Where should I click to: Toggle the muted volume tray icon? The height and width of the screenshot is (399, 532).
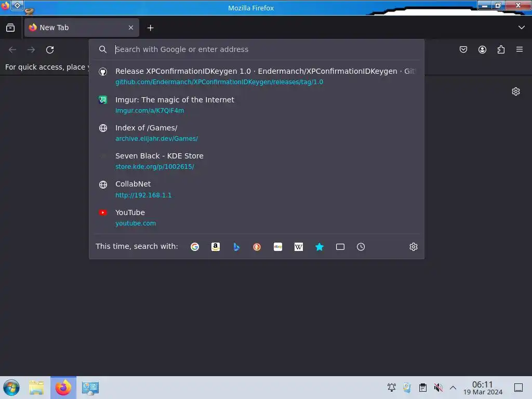coord(438,388)
